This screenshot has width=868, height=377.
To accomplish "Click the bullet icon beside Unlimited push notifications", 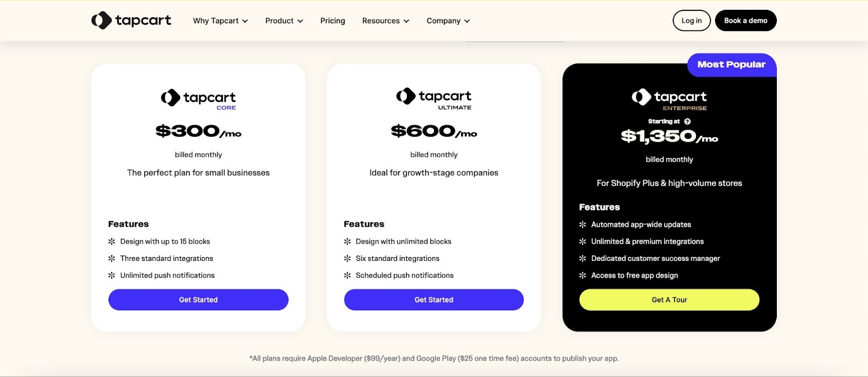I will [112, 276].
